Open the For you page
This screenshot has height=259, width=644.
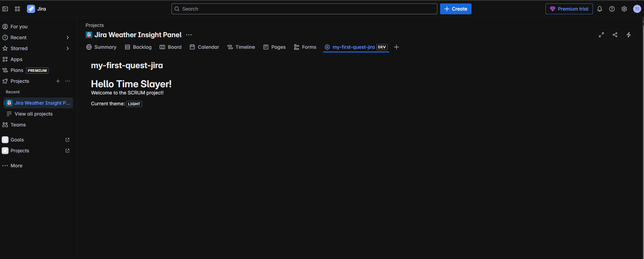click(x=36, y=27)
